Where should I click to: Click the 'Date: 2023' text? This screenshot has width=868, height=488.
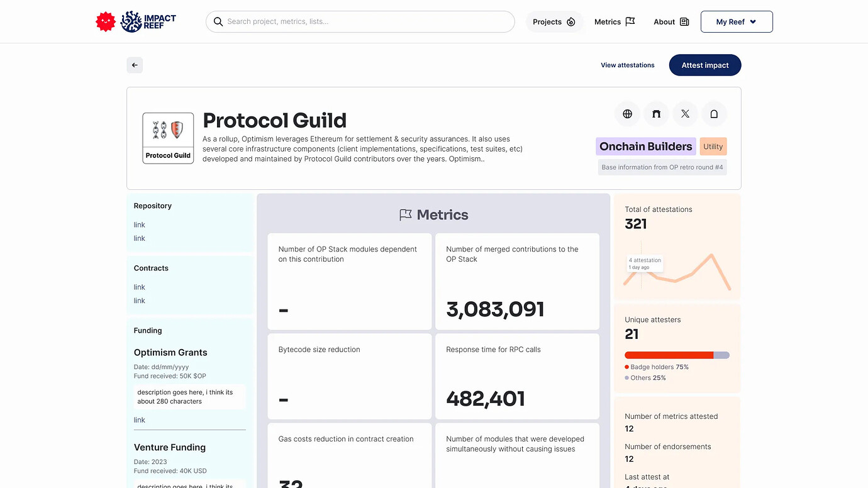pos(150,462)
